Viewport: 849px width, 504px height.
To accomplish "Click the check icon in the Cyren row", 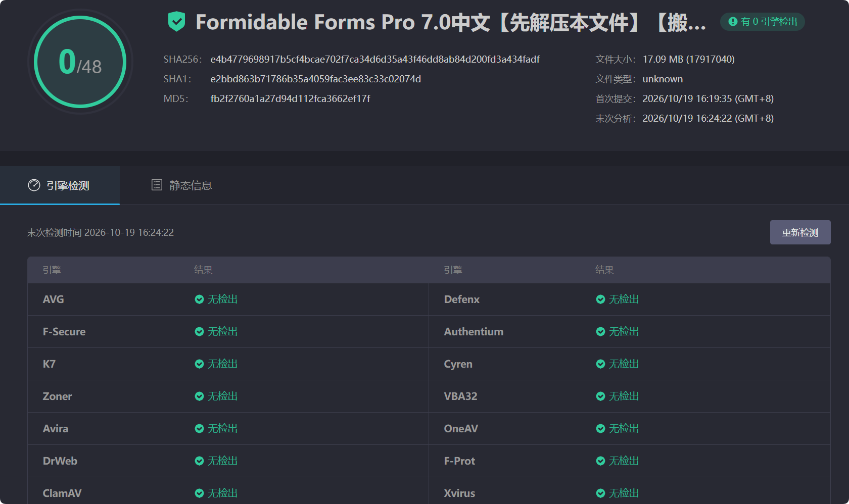I will [600, 364].
